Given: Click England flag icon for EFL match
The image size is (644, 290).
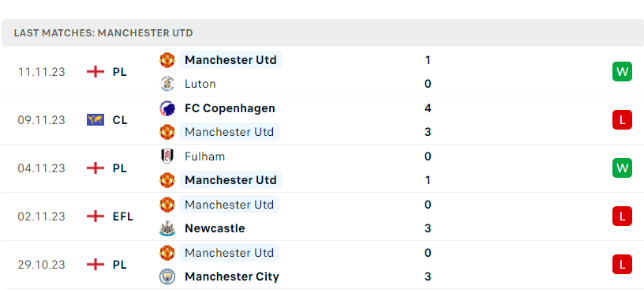Looking at the screenshot, I should [x=95, y=217].
